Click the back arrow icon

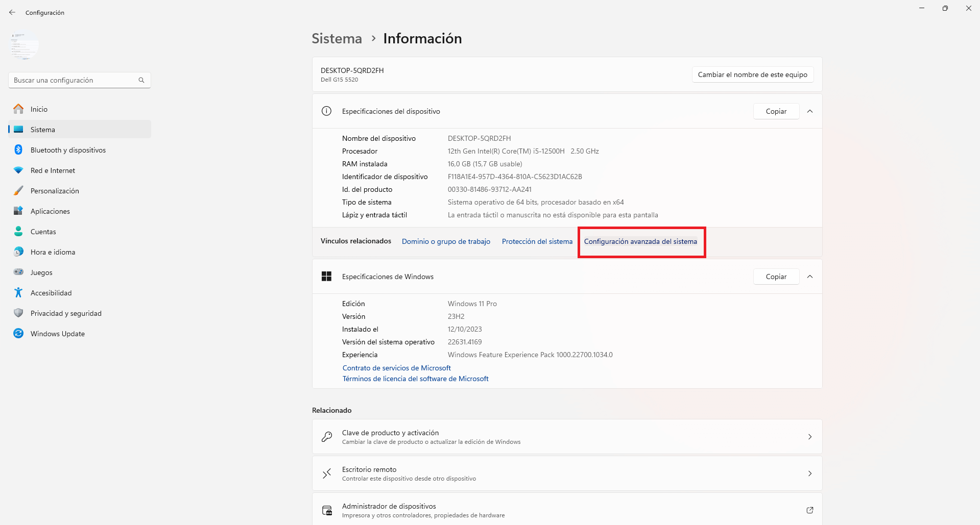pyautogui.click(x=12, y=12)
